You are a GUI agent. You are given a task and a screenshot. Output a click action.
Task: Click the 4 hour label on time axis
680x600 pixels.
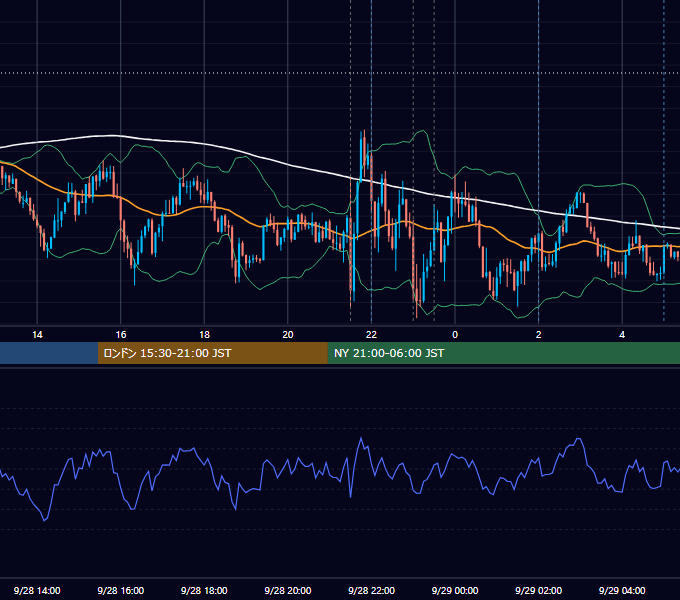(622, 335)
